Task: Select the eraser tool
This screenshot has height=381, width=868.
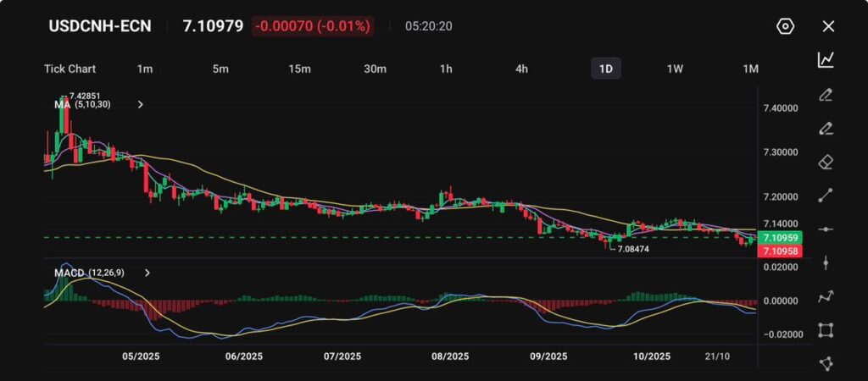Action: point(826,162)
